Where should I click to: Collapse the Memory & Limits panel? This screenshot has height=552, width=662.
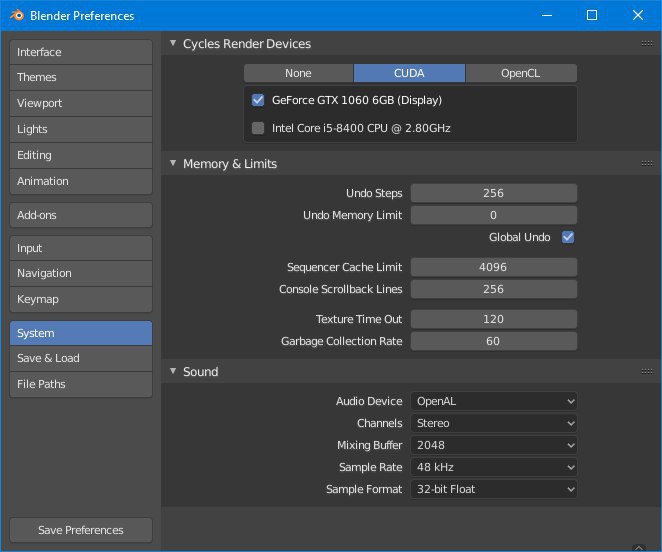tap(173, 163)
